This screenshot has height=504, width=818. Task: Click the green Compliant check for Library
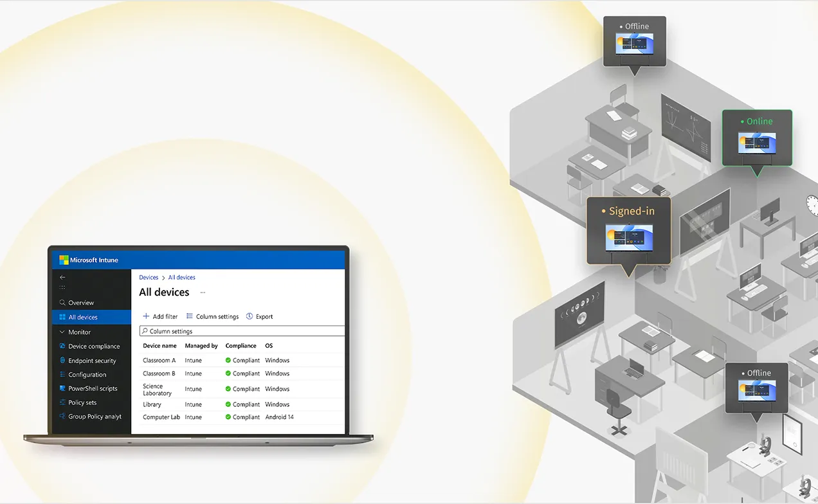(x=228, y=404)
